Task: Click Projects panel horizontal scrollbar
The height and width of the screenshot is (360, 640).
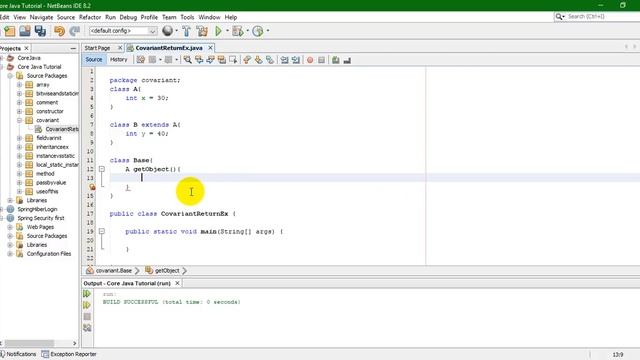Action: coord(29,343)
